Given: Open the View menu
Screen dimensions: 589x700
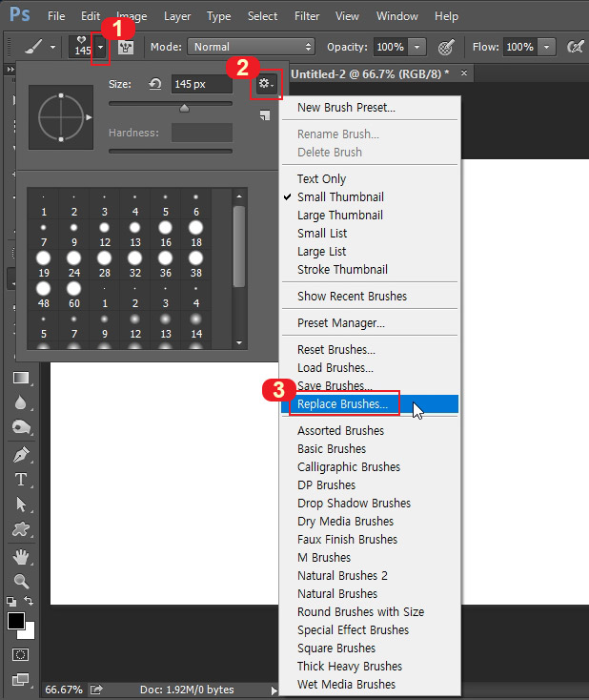Looking at the screenshot, I should (x=347, y=16).
